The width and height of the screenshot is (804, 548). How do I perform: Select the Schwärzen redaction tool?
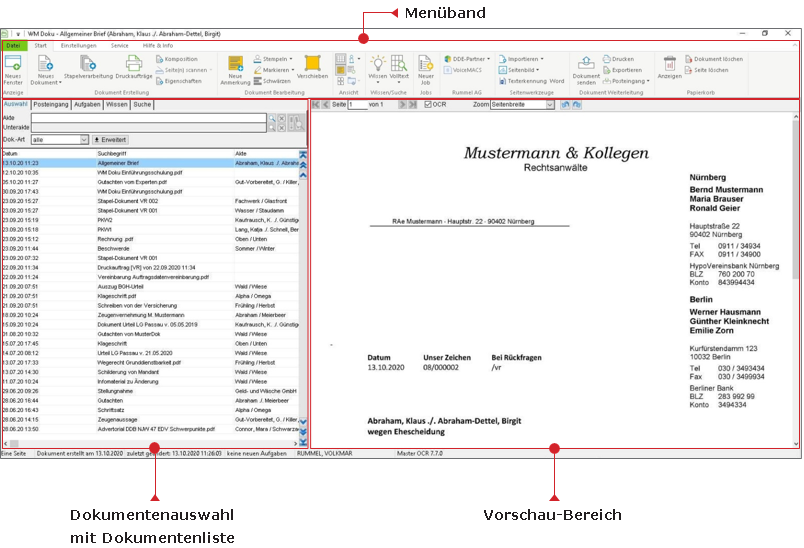pyautogui.click(x=272, y=81)
